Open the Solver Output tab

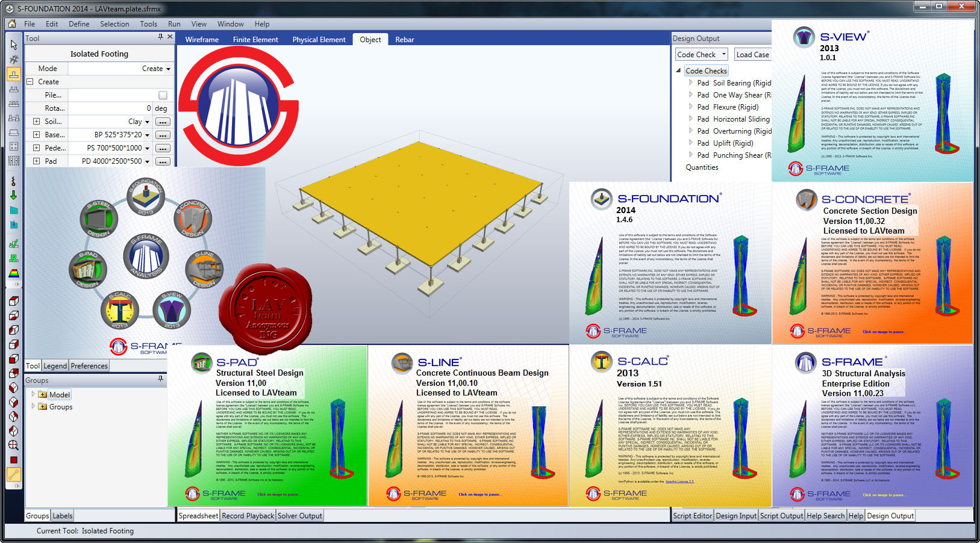(x=300, y=516)
